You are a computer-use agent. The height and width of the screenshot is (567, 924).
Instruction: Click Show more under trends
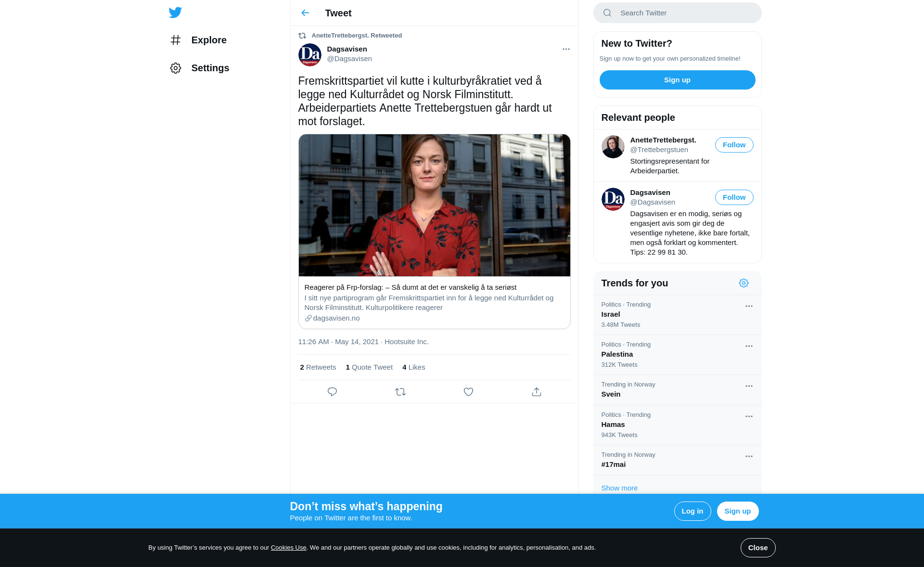[619, 488]
